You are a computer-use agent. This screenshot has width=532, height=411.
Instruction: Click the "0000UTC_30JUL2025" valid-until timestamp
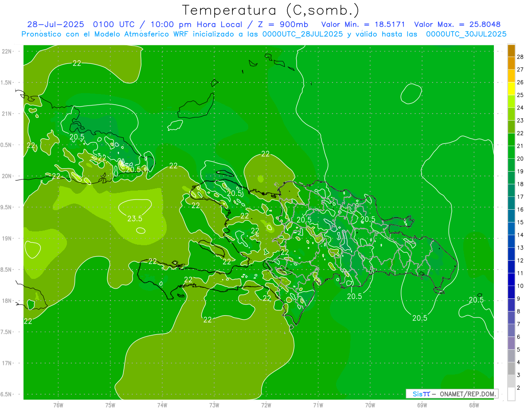466,34
